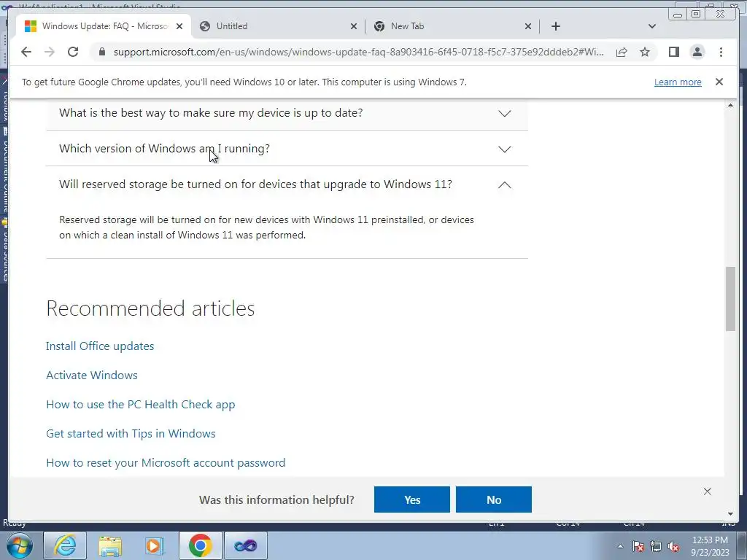Open Windows Media Player from taskbar
The height and width of the screenshot is (560, 747).
155,545
